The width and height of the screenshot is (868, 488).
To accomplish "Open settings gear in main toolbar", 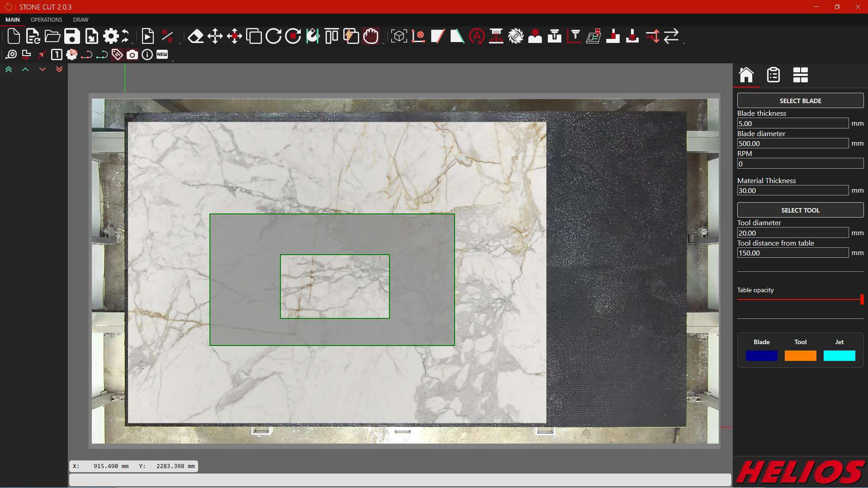I will (111, 36).
